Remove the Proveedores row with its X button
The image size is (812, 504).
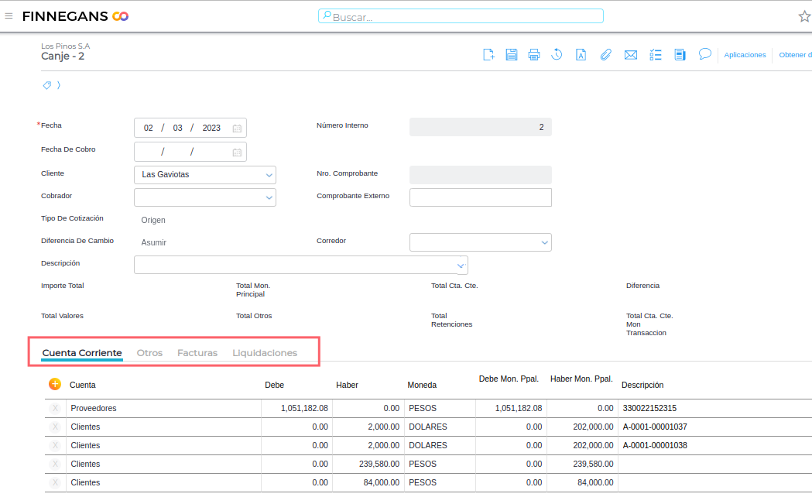[55, 408]
